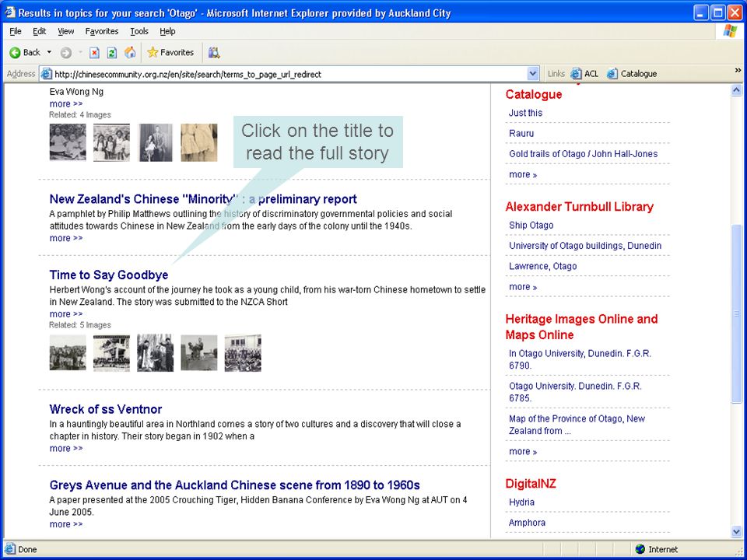Click the Internet zone globe icon in status bar

click(x=640, y=550)
